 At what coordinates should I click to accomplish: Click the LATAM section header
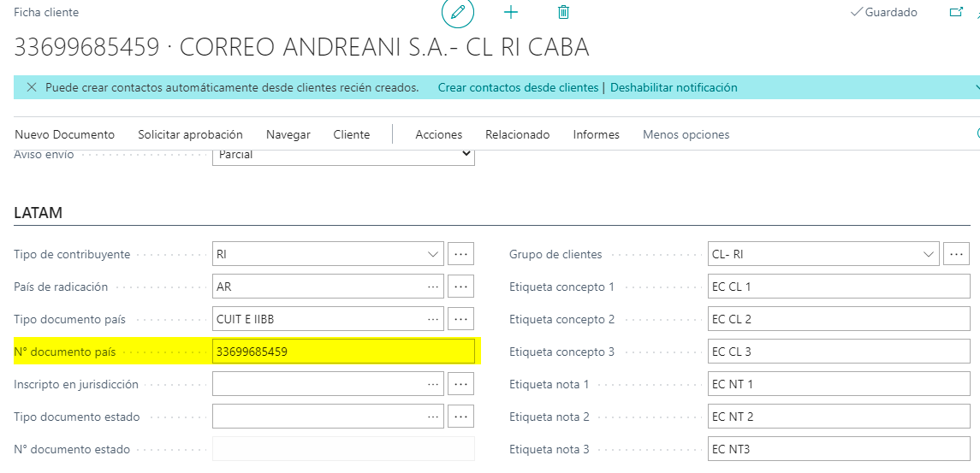39,213
